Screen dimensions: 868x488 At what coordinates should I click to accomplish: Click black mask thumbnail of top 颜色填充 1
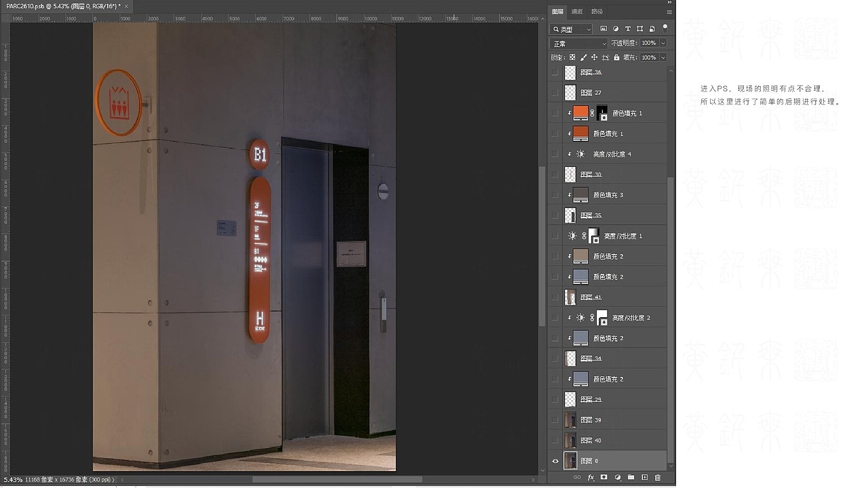602,113
